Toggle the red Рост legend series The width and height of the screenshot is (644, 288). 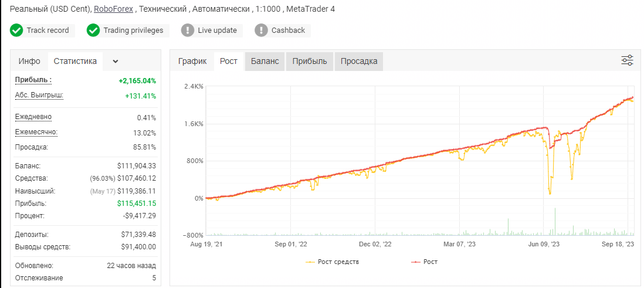tap(424, 261)
